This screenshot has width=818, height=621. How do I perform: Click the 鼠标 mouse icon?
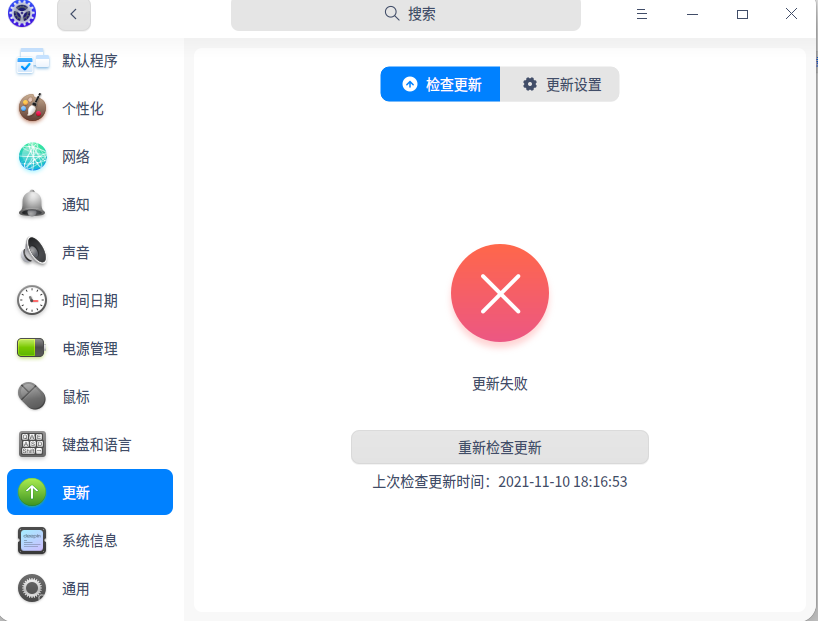point(31,396)
